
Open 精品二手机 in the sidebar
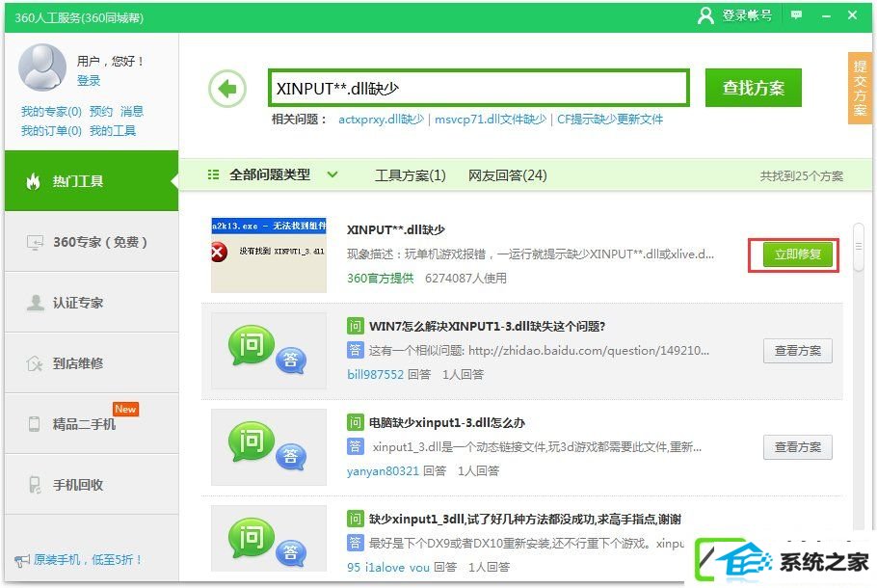pyautogui.click(x=92, y=423)
